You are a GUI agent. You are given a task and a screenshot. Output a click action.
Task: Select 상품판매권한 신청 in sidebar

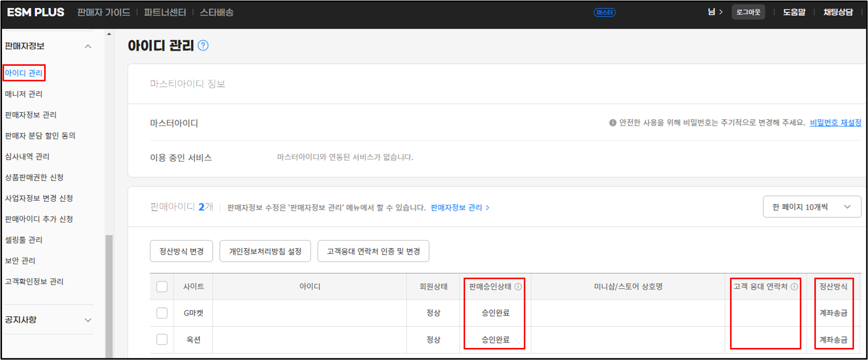point(34,177)
